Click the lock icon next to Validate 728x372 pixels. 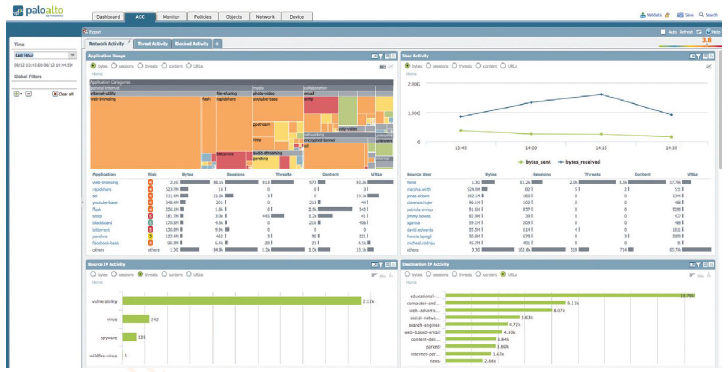(x=667, y=15)
